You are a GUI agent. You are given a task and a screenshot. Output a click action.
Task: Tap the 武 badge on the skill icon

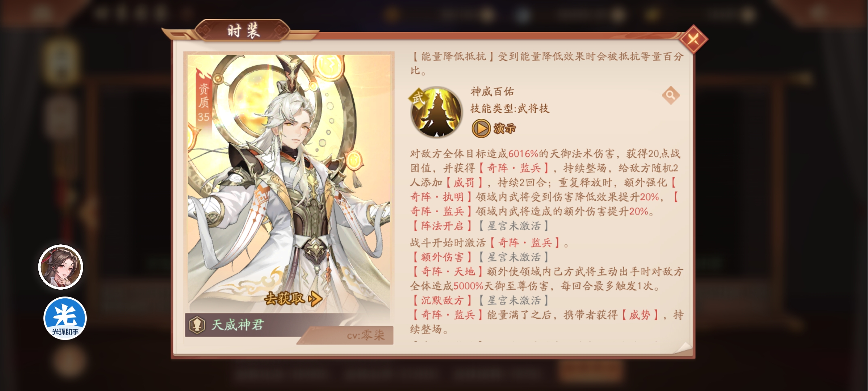click(418, 97)
